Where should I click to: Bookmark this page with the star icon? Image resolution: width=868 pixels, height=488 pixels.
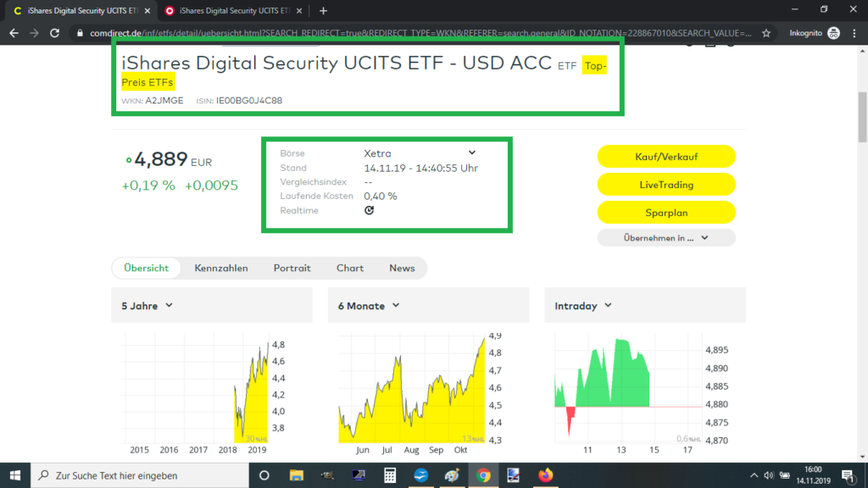point(766,33)
